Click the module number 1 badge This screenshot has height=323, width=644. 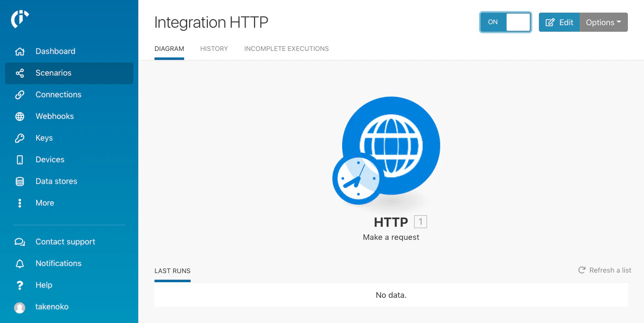pos(421,222)
